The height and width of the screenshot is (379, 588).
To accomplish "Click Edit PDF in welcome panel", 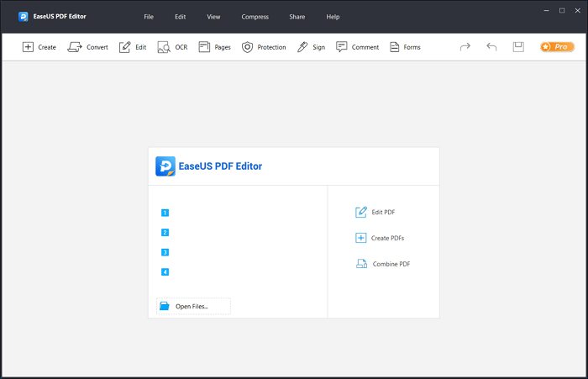I will coord(375,212).
